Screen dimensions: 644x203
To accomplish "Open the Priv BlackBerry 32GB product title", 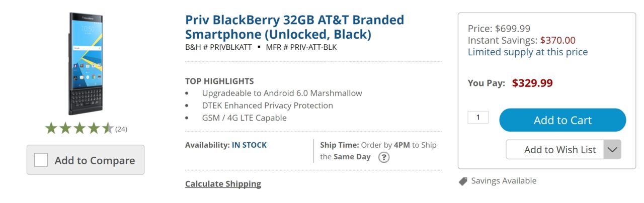I will click(294, 27).
